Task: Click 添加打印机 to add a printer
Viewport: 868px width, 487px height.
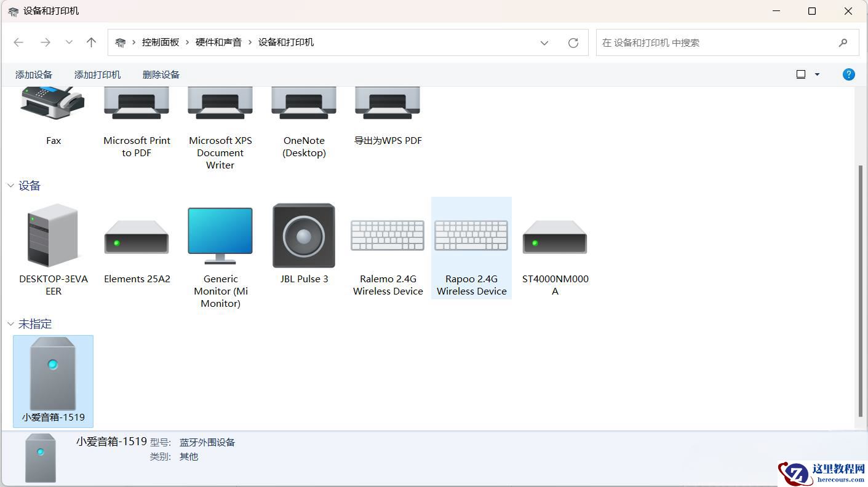Action: [97, 74]
